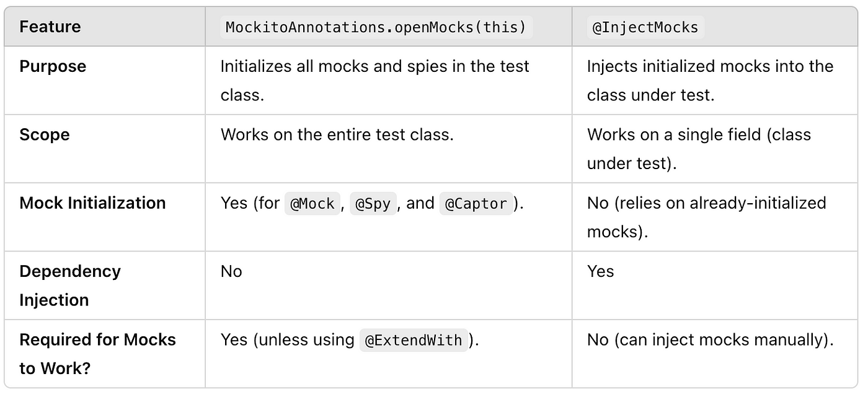
Task: Click 'can inject mocks manually' cell text
Action: click(711, 339)
